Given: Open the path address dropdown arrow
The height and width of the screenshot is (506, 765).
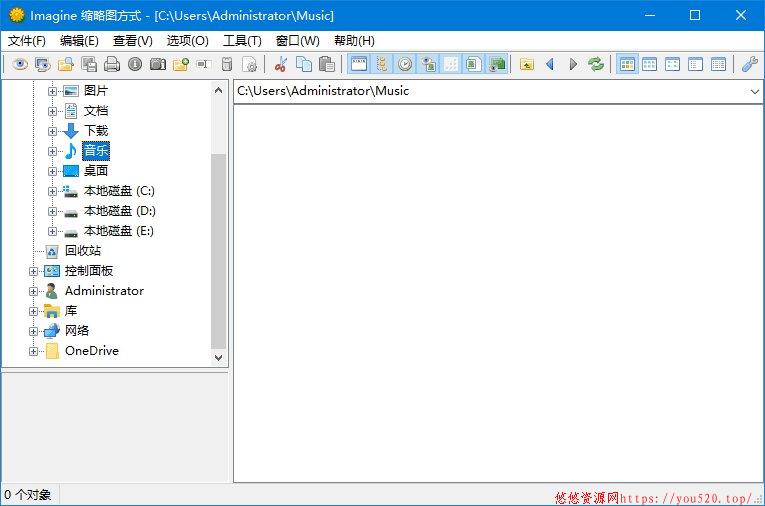Looking at the screenshot, I should tap(754, 91).
